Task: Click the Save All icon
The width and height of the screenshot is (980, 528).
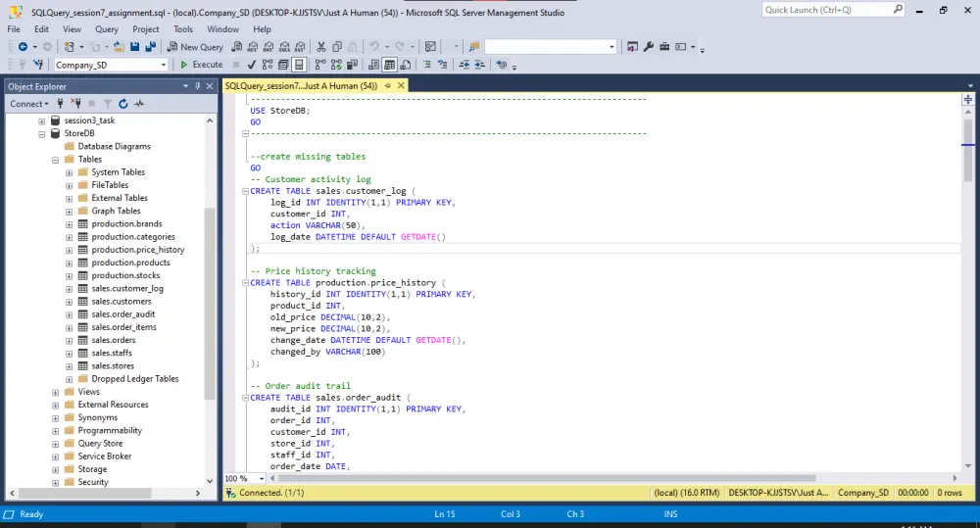Action: coord(150,47)
